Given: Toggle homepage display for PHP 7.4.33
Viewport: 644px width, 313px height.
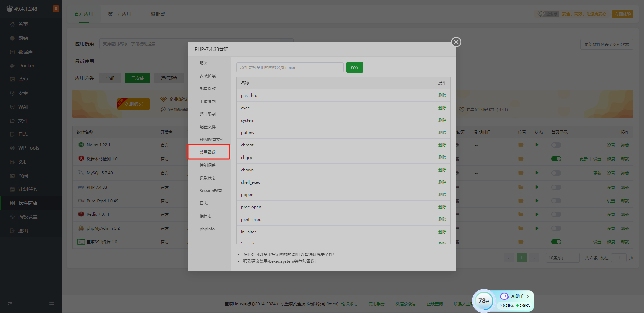Looking at the screenshot, I should (556, 187).
